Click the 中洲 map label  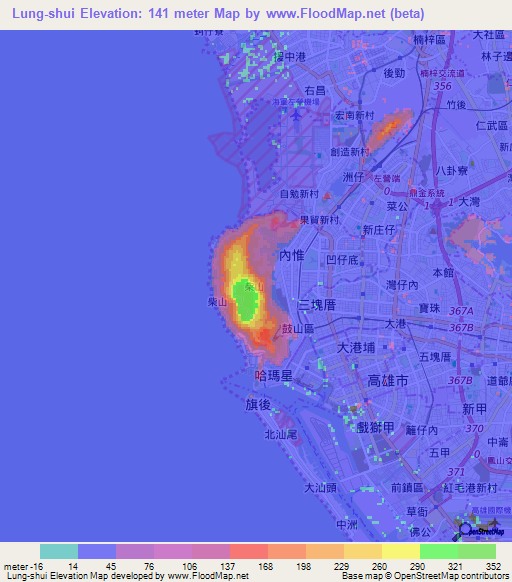pos(347,524)
